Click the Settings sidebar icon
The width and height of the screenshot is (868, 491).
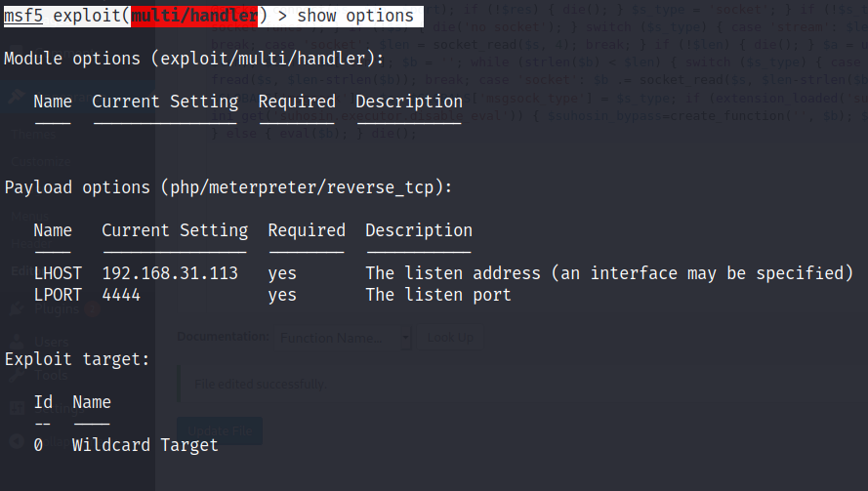(17, 406)
